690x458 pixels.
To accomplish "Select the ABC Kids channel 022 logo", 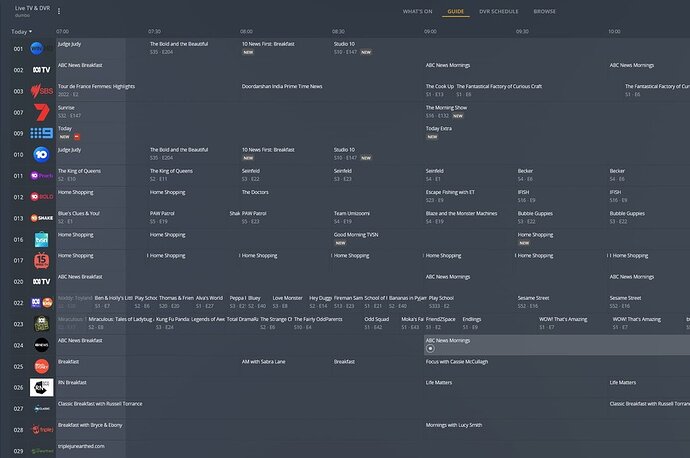I will click(41, 303).
